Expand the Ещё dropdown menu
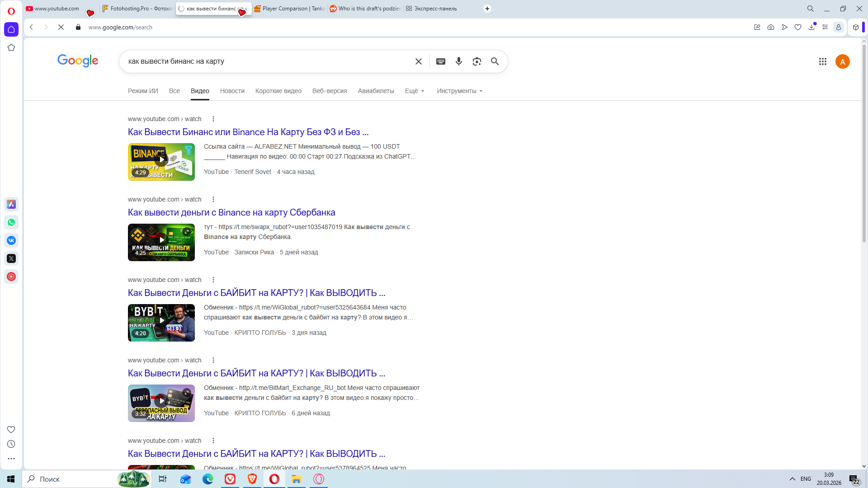868x488 pixels. tap(415, 91)
